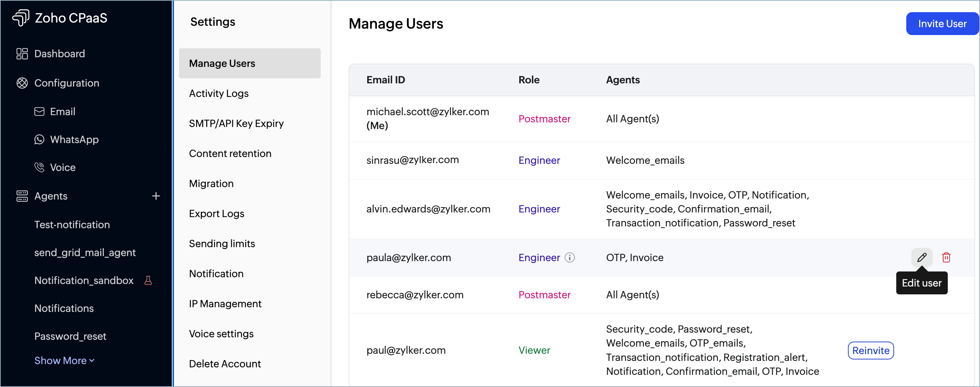980x387 pixels.
Task: Select Test-notification agent
Action: pos(72,224)
